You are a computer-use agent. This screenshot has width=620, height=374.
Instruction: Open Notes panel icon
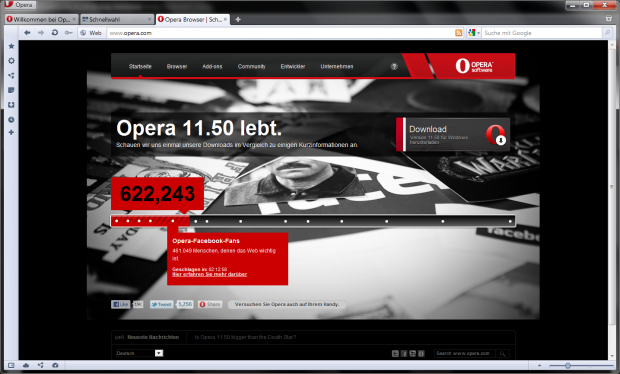pyautogui.click(x=11, y=90)
